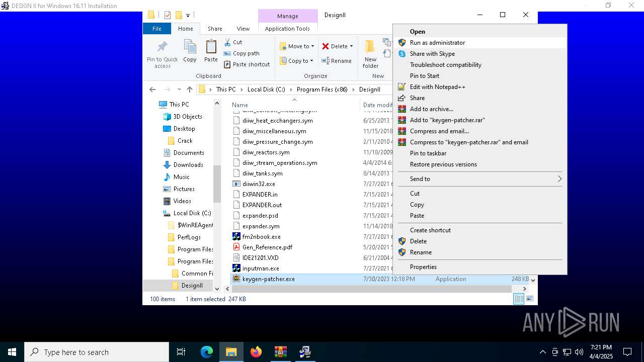Image resolution: width=644 pixels, height=362 pixels.
Task: Select the EXPANDER.out file
Action: [x=262, y=205]
